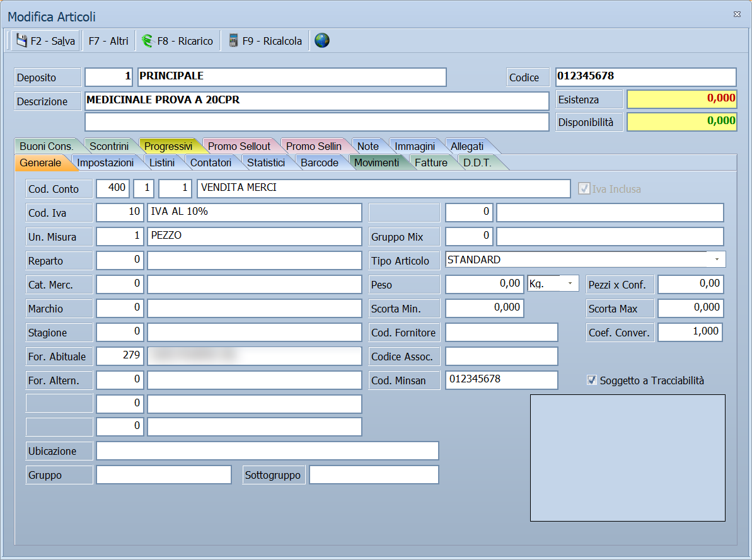Click the green euro Ricarico icon

[x=148, y=41]
